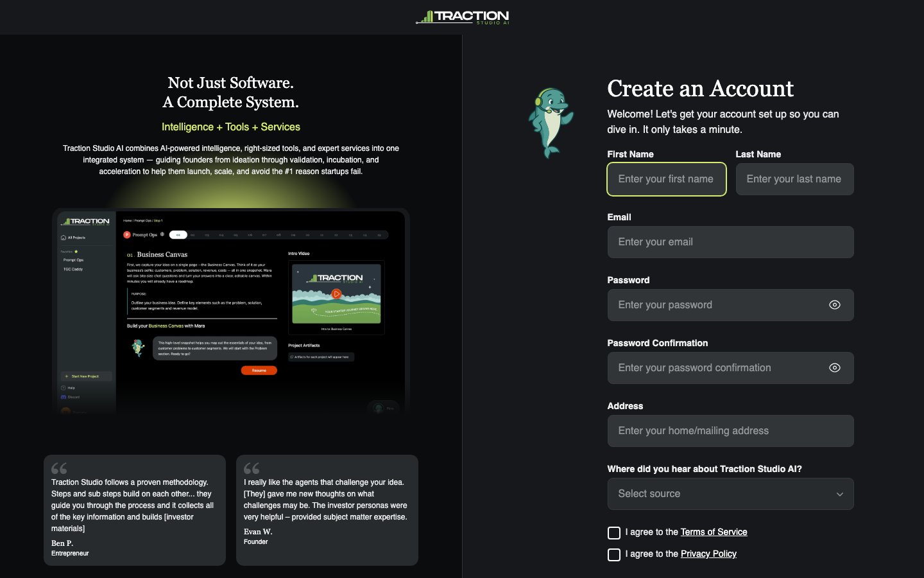Screen dimensions: 924x578
Task: Click into the Password field
Action: [730, 305]
